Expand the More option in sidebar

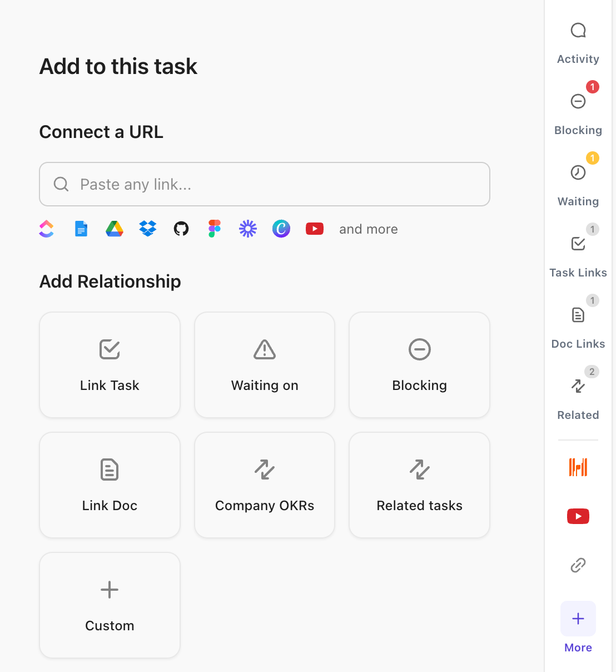point(578,620)
